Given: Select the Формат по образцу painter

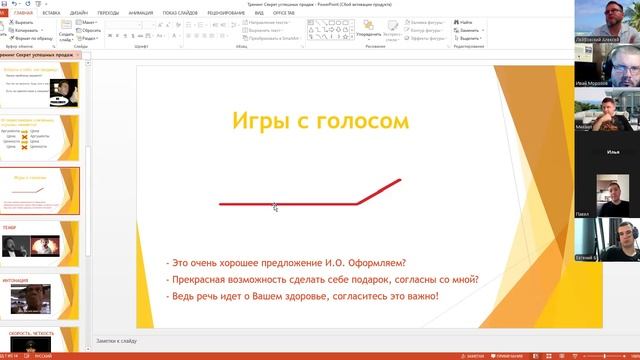Looking at the screenshot, I should [31, 38].
